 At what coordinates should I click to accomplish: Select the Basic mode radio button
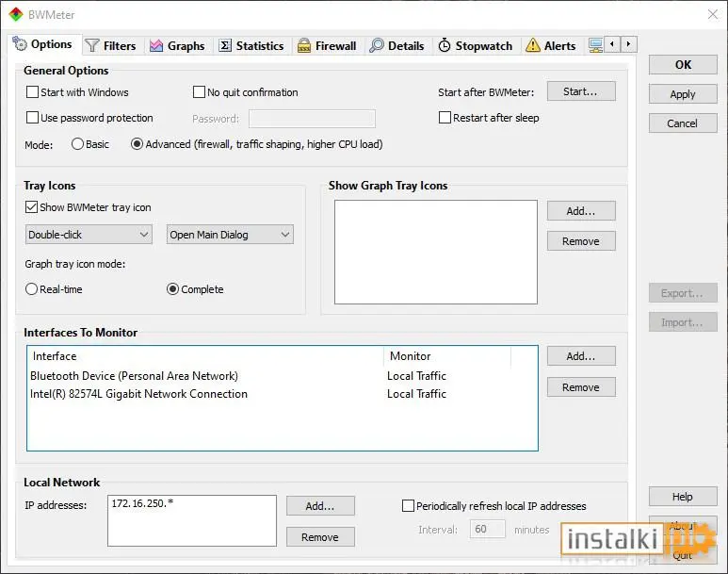click(77, 144)
